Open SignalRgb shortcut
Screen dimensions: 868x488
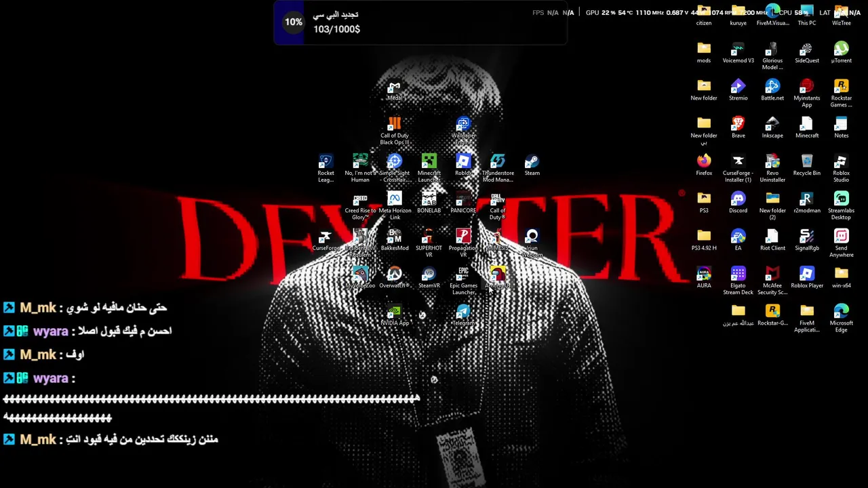pos(807,240)
